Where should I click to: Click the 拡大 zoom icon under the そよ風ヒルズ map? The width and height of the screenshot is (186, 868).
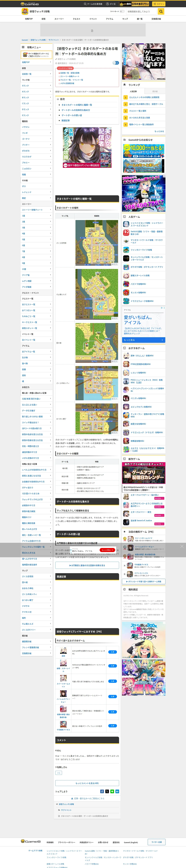[x=115, y=318]
